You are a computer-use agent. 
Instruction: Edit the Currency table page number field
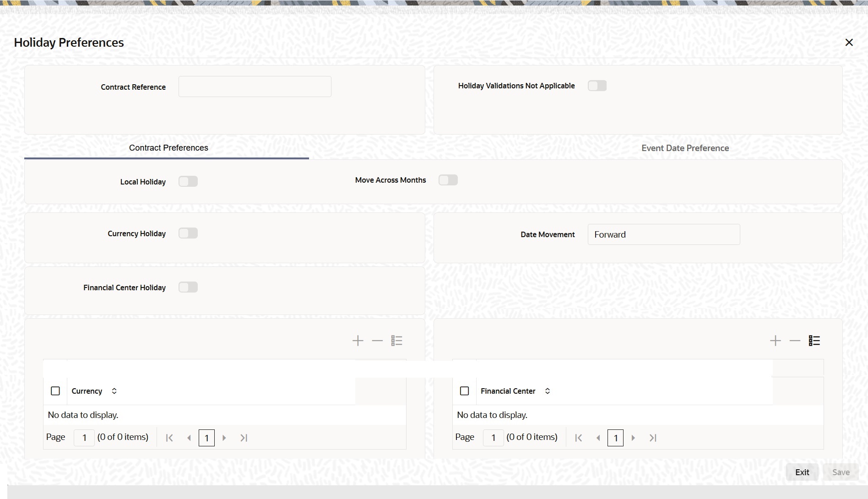[x=84, y=438]
